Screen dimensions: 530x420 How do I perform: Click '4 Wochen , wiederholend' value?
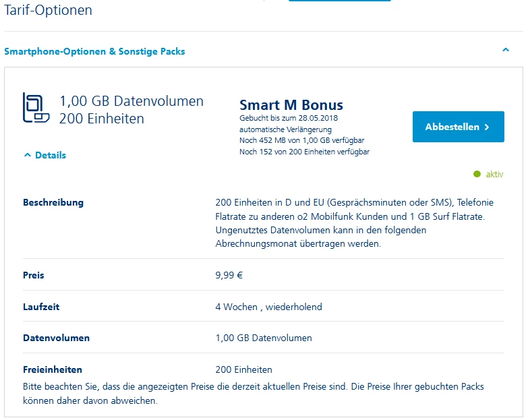(269, 307)
